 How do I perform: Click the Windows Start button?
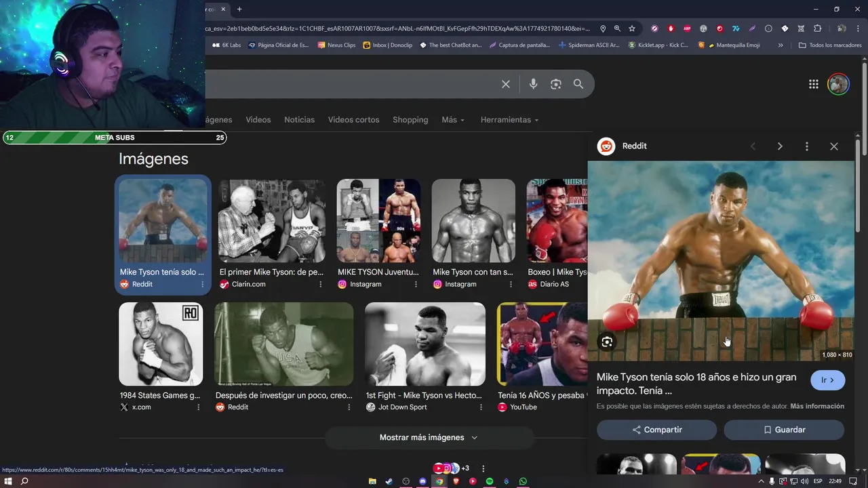pos(8,481)
